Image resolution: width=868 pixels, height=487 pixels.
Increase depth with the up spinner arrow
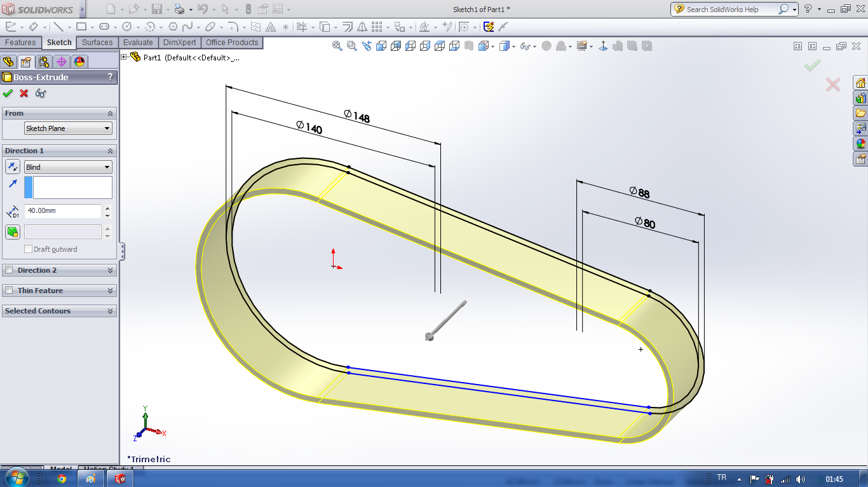click(x=107, y=208)
